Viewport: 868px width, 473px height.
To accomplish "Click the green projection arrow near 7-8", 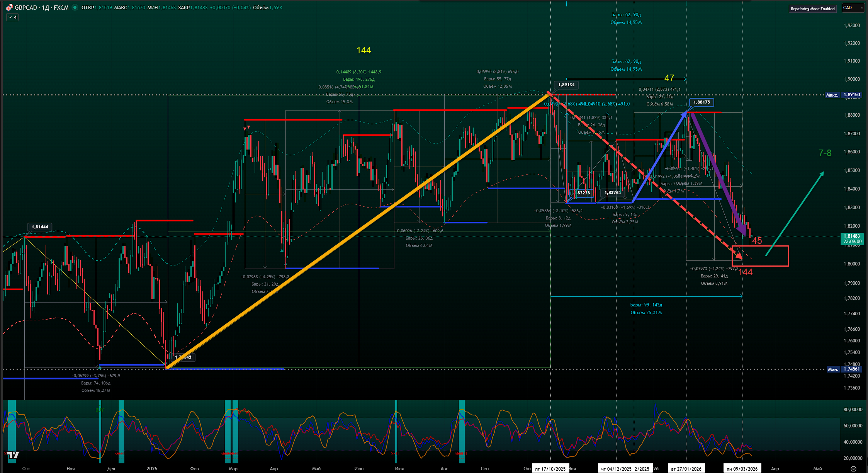I will tap(794, 214).
